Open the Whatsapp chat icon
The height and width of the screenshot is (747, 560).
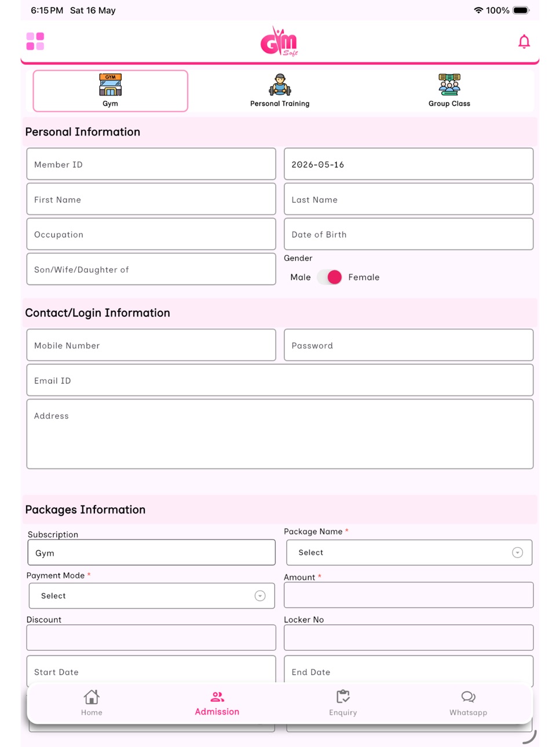469,697
